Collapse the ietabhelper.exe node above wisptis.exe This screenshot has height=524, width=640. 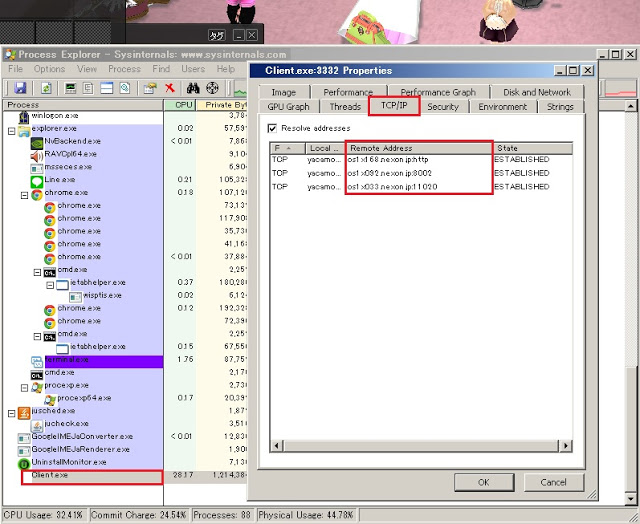[x=50, y=285]
